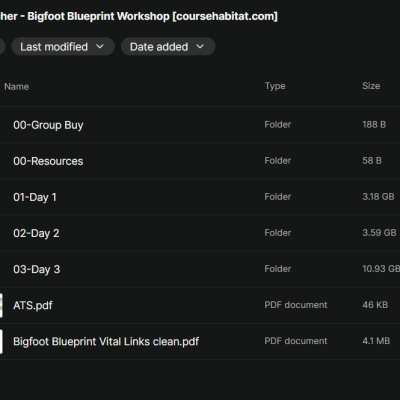Click Folder type in 01-Day 1 row
The height and width of the screenshot is (400, 400).
coord(278,197)
